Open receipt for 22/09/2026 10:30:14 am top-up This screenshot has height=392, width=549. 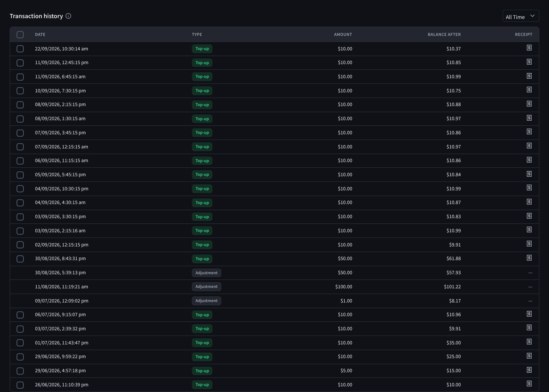(x=529, y=48)
